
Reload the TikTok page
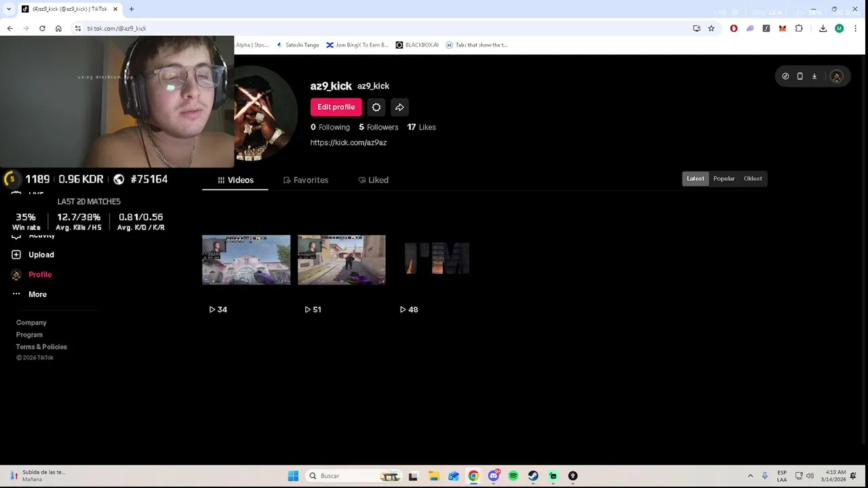42,28
